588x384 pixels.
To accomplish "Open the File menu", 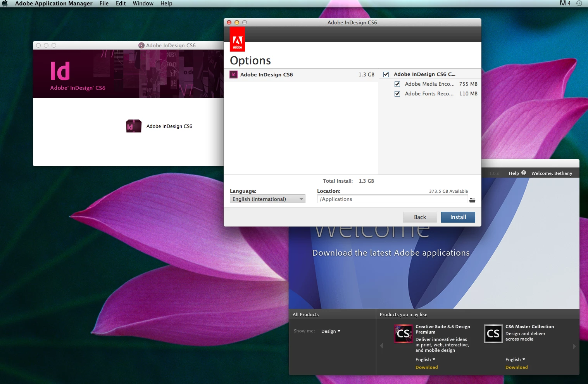I will [104, 3].
